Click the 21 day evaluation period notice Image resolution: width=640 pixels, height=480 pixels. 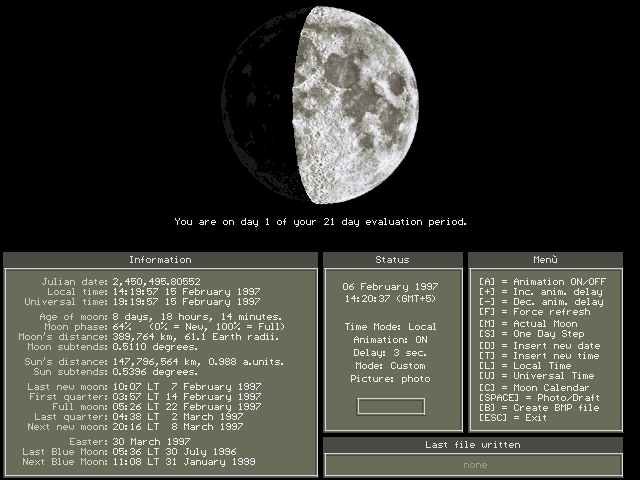320,222
